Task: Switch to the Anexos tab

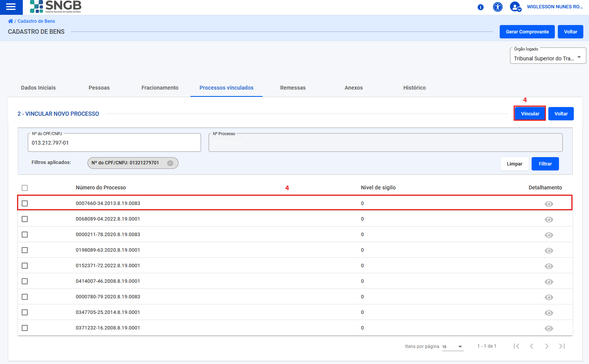Action: [x=354, y=88]
